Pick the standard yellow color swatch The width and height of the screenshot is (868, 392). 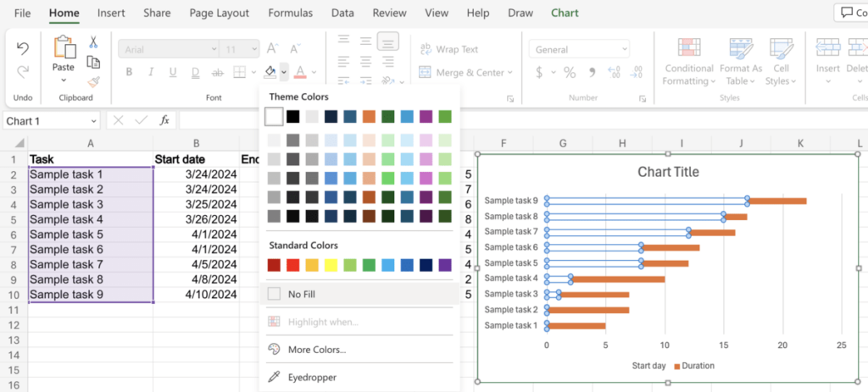[x=331, y=265]
